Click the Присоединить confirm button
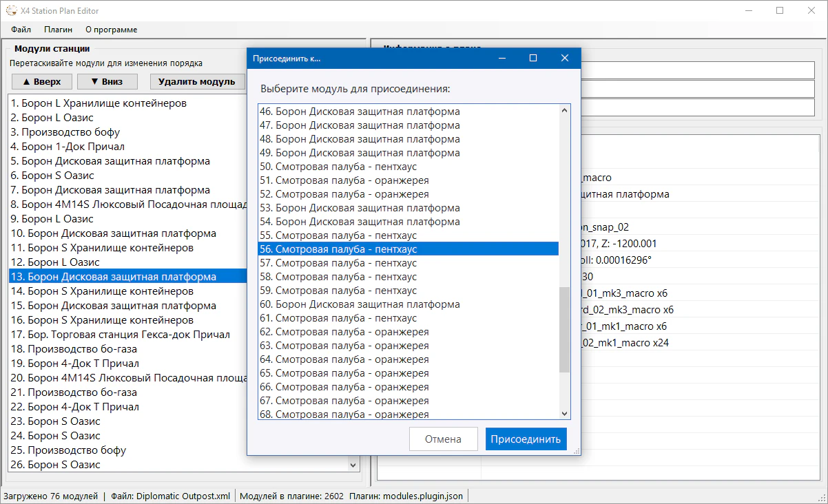 click(526, 439)
